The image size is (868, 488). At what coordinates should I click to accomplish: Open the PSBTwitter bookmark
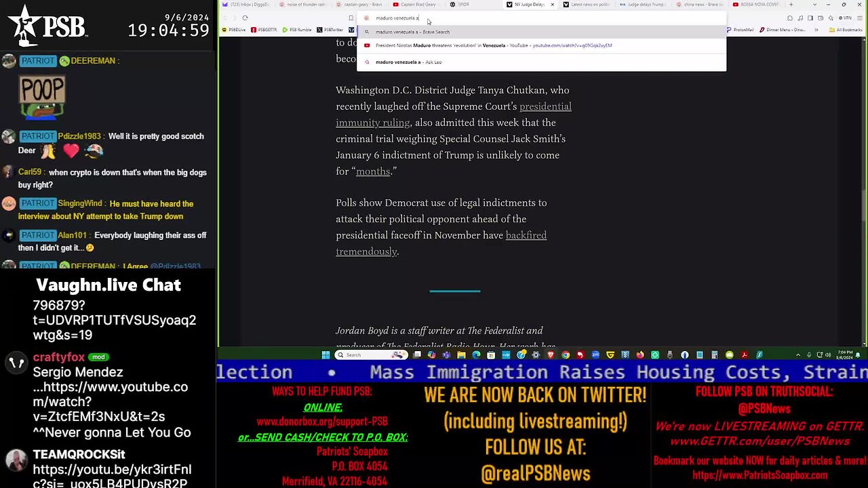click(330, 30)
